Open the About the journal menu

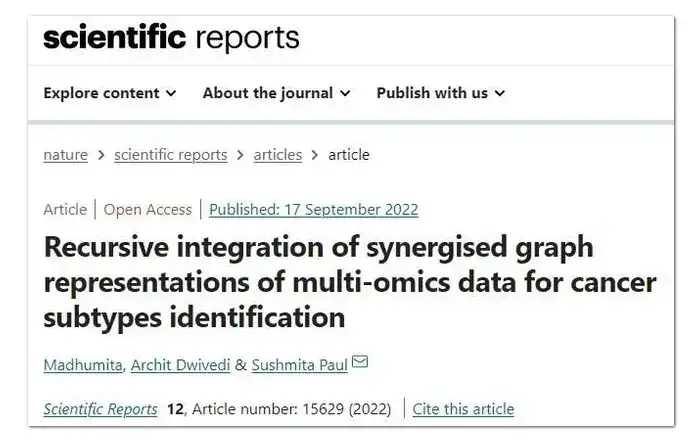click(276, 93)
